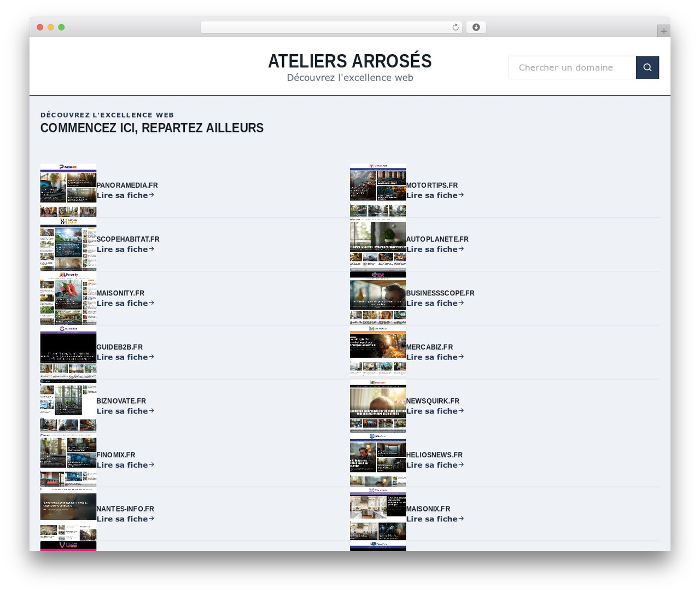This screenshot has width=700, height=593.
Task: Click the NANTES-INFO.FR site thumbnail
Action: pos(68,514)
